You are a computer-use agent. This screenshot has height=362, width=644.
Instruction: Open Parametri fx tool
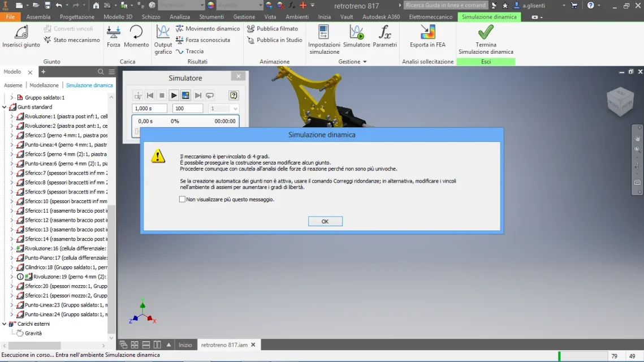385,37
